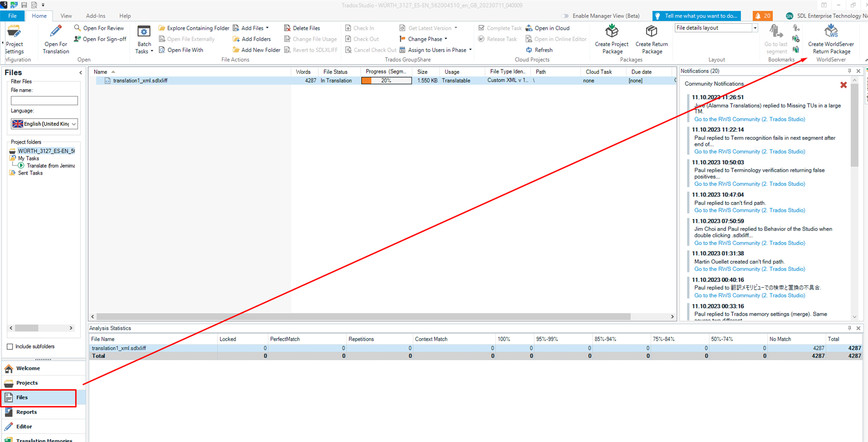Image resolution: width=868 pixels, height=442 pixels.
Task: Click Open in Cloud
Action: 547,28
